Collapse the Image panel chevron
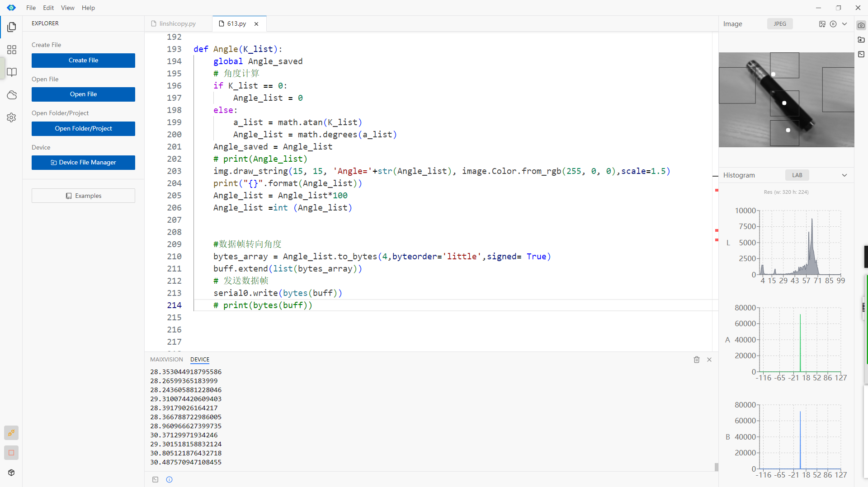 click(844, 24)
